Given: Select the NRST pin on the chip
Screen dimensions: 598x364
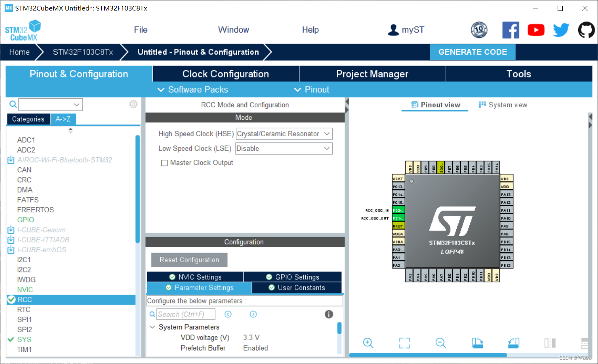Looking at the screenshot, I should coord(398,226).
